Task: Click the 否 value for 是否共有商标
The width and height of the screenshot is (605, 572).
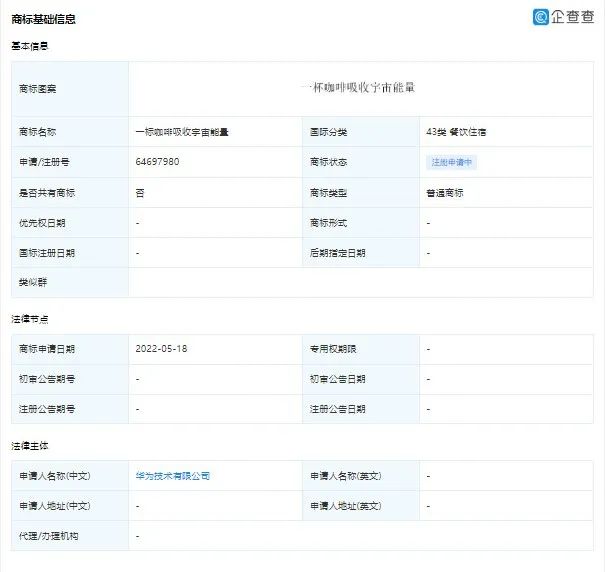Action: pos(140,192)
